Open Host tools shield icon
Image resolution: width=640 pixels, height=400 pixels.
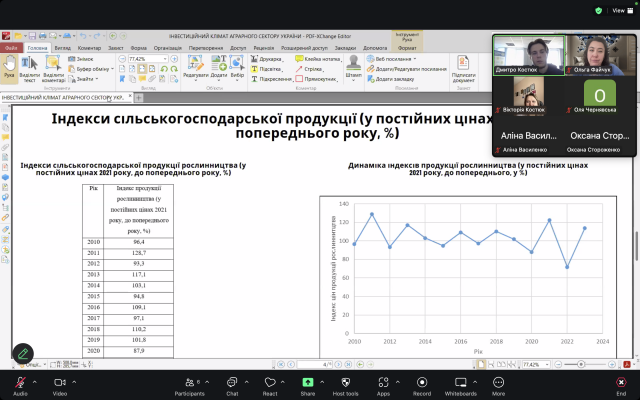[x=345, y=383]
